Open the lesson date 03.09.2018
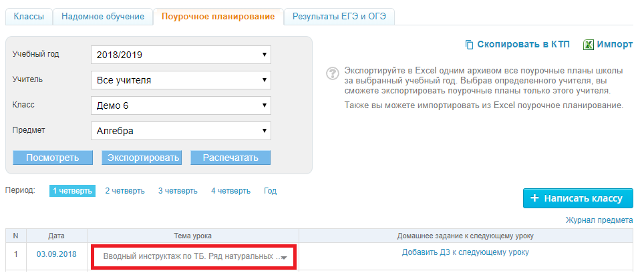 pyautogui.click(x=56, y=254)
